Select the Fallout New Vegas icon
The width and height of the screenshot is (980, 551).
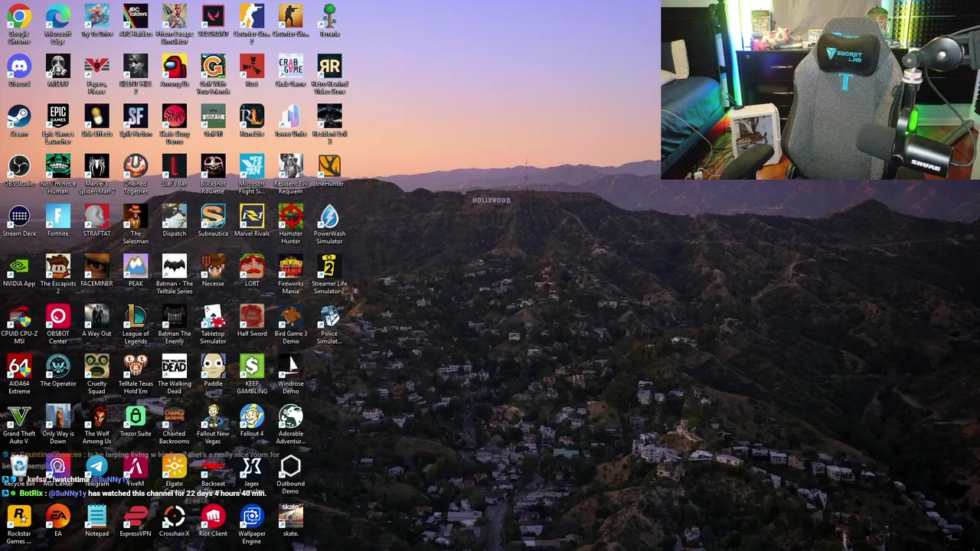pyautogui.click(x=213, y=424)
